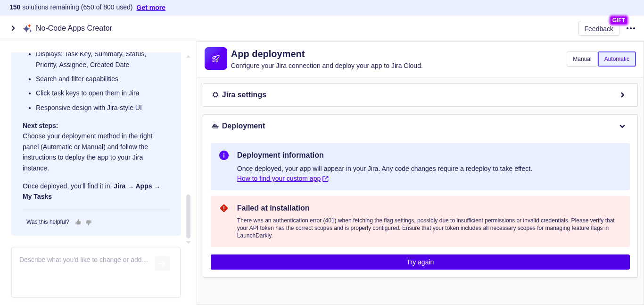
Task: Collapse the Deployment section chevron
Action: 622,126
